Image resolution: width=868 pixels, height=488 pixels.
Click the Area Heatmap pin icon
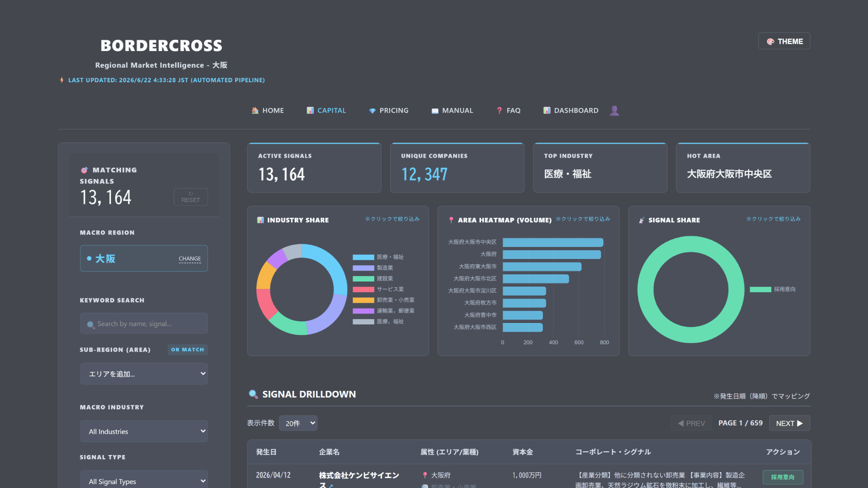point(451,220)
